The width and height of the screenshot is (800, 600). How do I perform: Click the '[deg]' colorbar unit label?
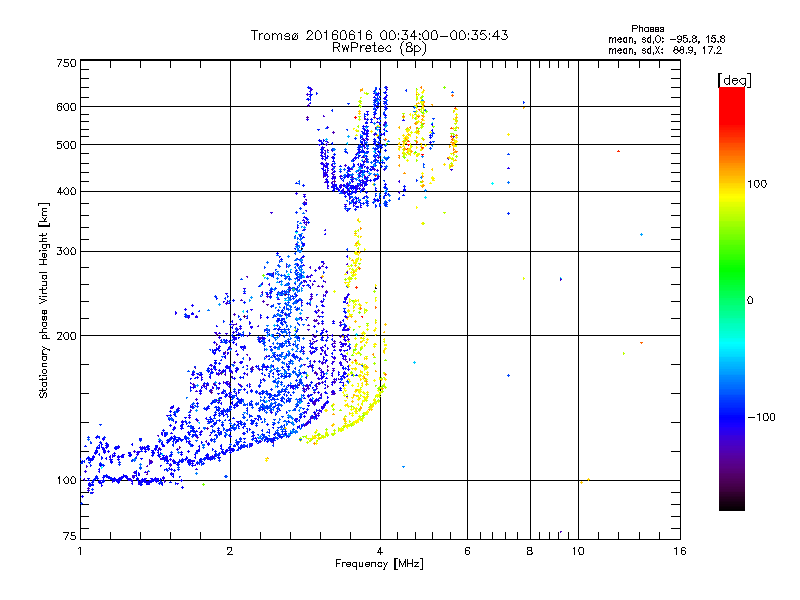tap(734, 80)
